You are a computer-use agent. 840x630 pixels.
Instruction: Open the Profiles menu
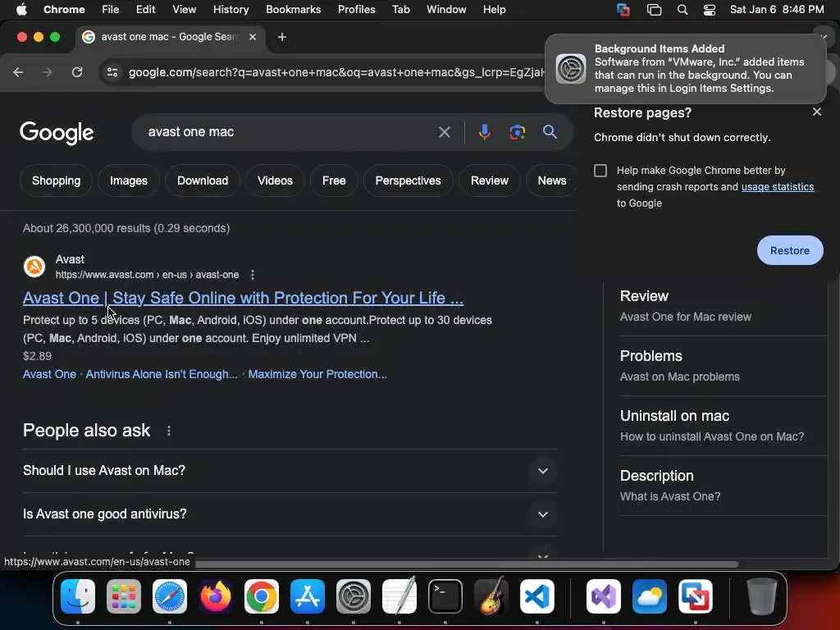[356, 10]
